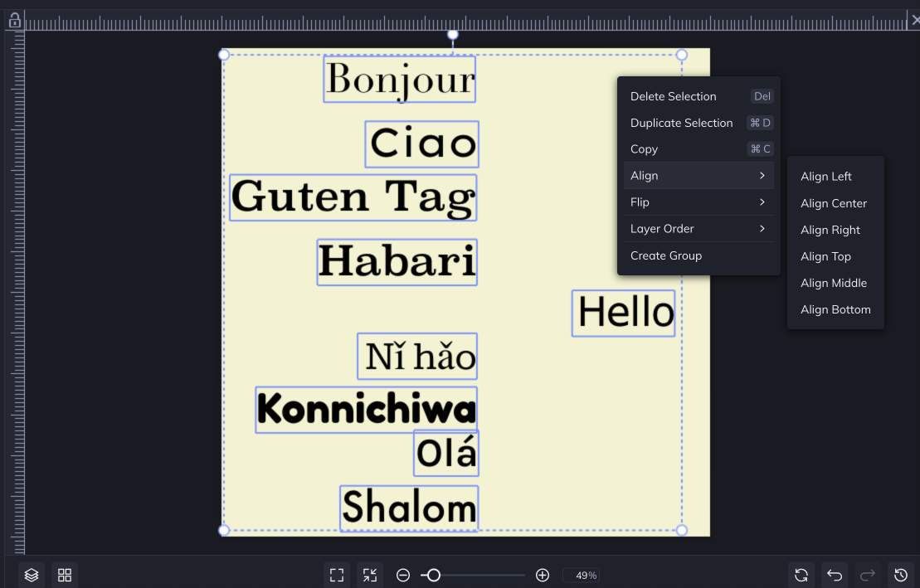Choose Align Center from the submenu

(834, 203)
